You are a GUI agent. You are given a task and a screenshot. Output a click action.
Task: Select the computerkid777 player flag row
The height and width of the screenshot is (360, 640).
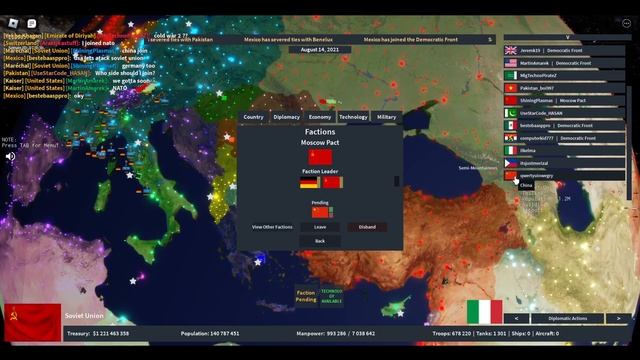[564, 138]
